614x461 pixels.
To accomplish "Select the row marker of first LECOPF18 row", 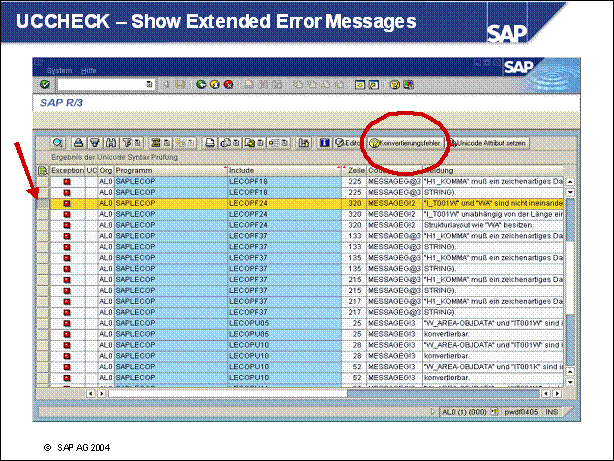I will [43, 180].
